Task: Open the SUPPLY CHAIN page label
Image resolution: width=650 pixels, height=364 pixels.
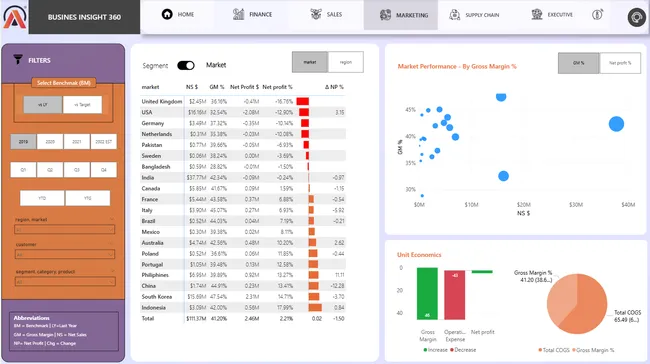Action: 482,15
